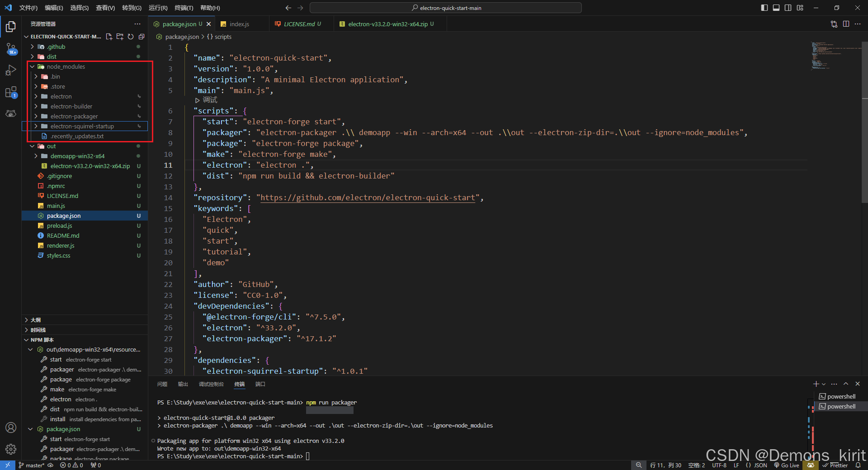868x470 pixels.
Task: Close the package.json editor tab
Action: click(208, 24)
